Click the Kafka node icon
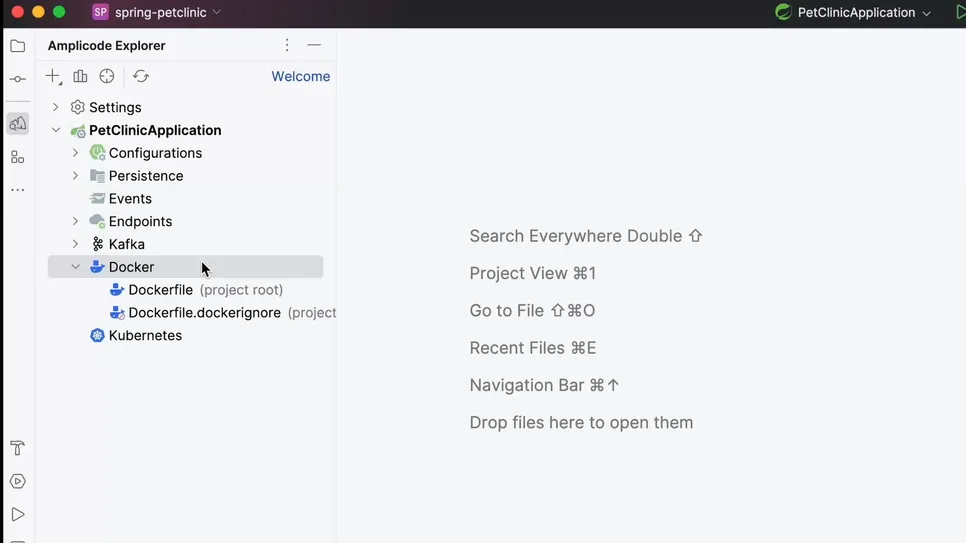The height and width of the screenshot is (543, 966). tap(97, 244)
